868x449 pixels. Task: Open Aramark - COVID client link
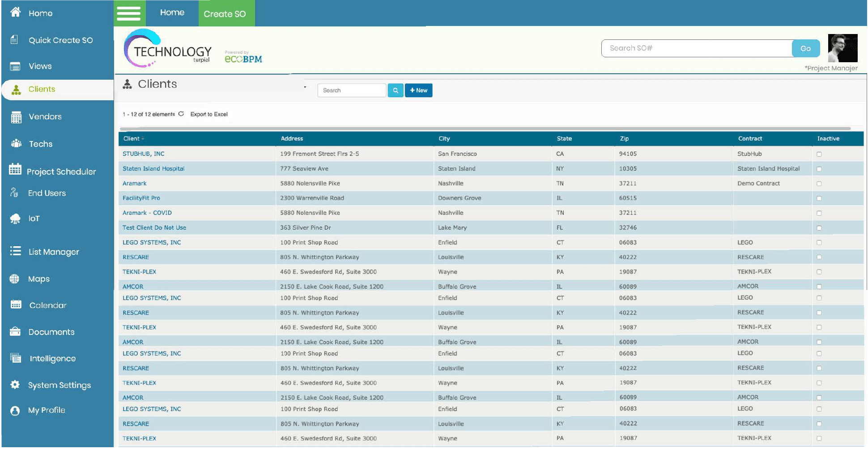(147, 213)
